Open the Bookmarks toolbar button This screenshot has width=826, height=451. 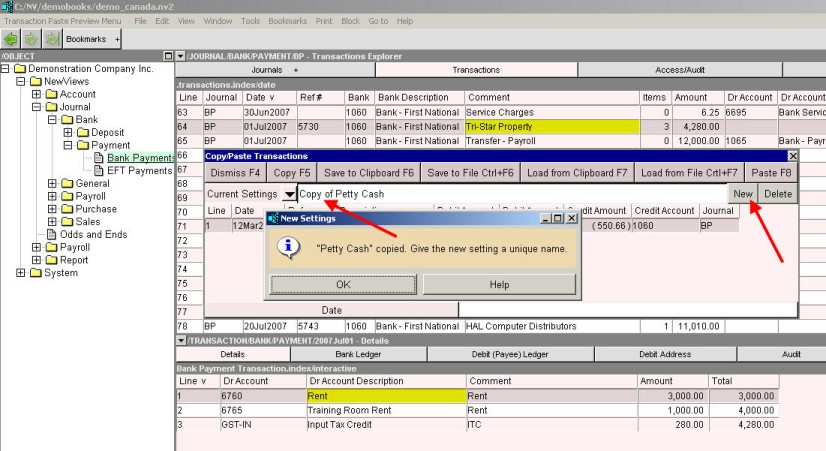tap(88, 39)
